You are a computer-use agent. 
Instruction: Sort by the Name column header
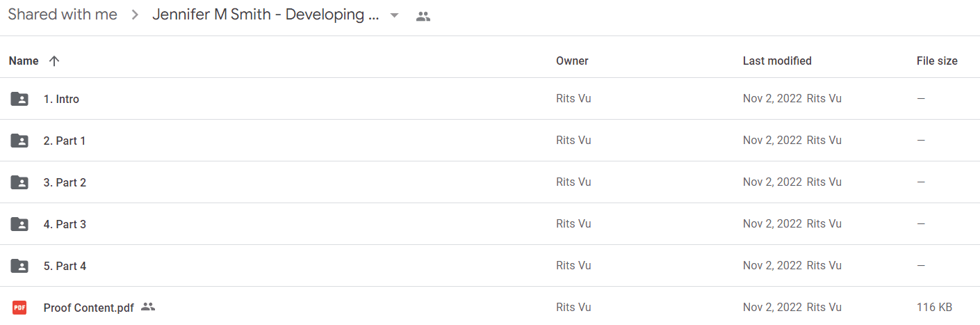(x=24, y=61)
